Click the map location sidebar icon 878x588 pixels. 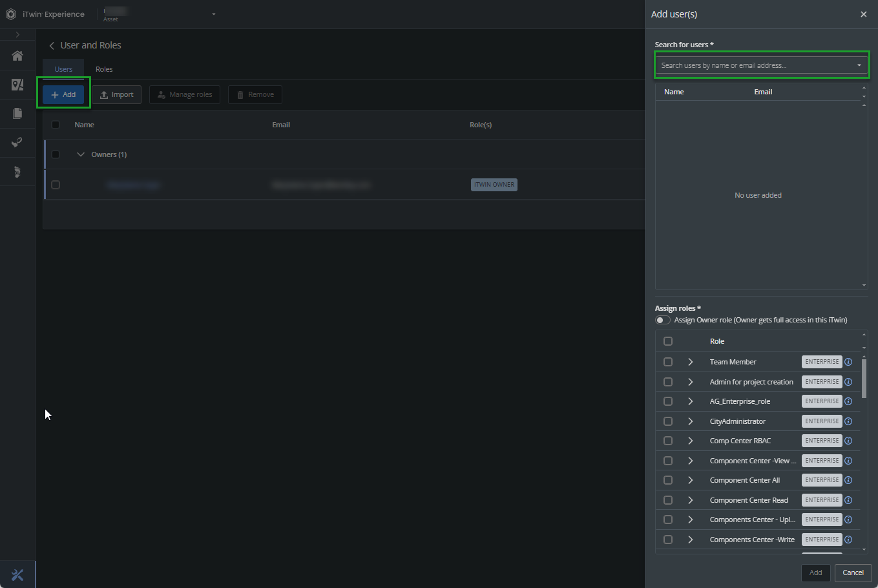[17, 85]
